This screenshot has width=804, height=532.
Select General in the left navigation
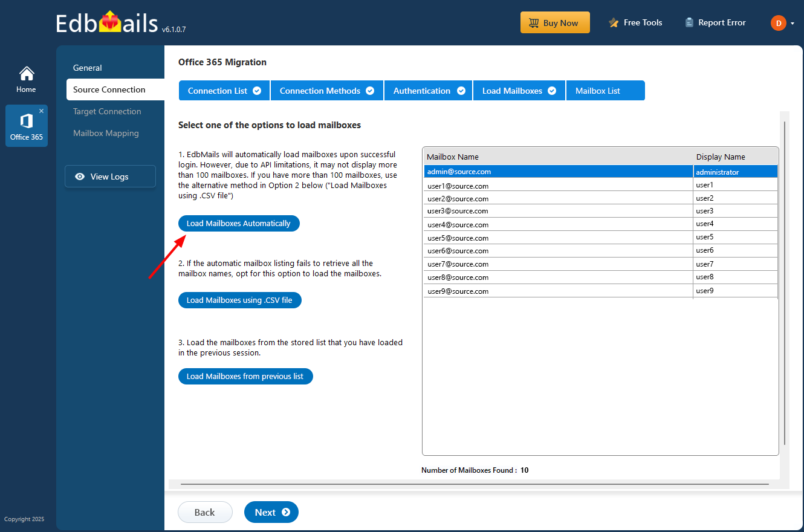(x=86, y=68)
